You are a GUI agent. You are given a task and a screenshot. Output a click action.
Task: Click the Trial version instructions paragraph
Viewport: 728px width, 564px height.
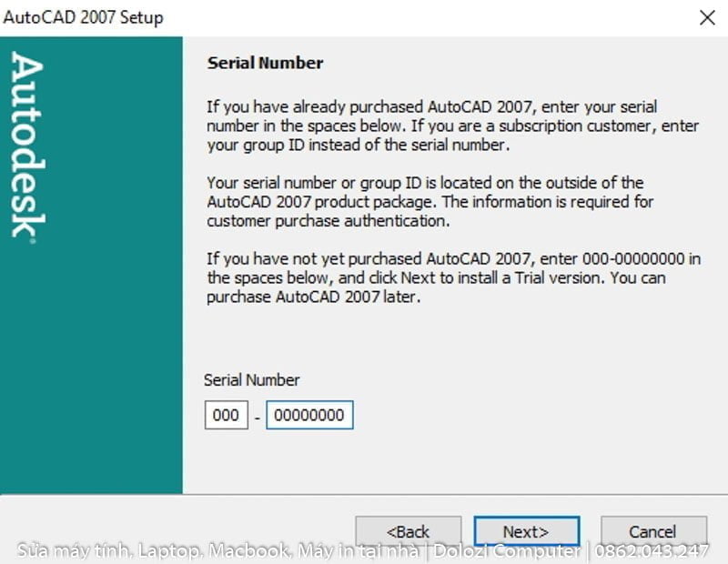click(x=453, y=277)
